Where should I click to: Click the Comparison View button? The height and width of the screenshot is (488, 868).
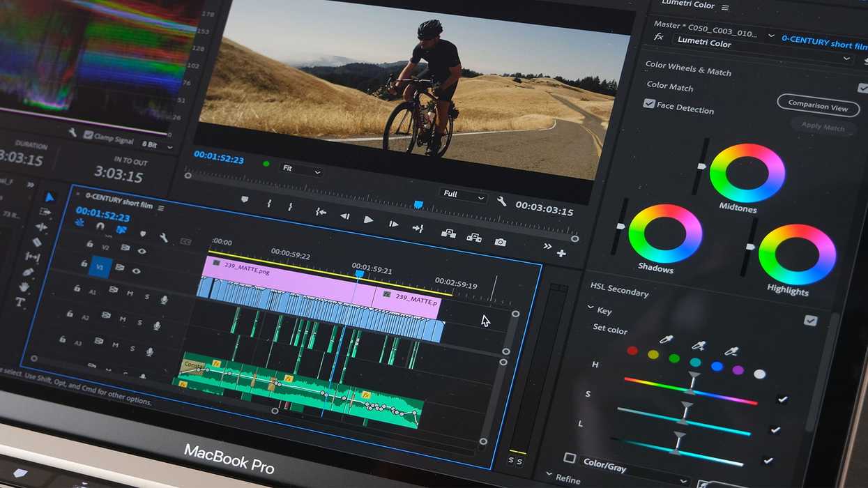[818, 107]
